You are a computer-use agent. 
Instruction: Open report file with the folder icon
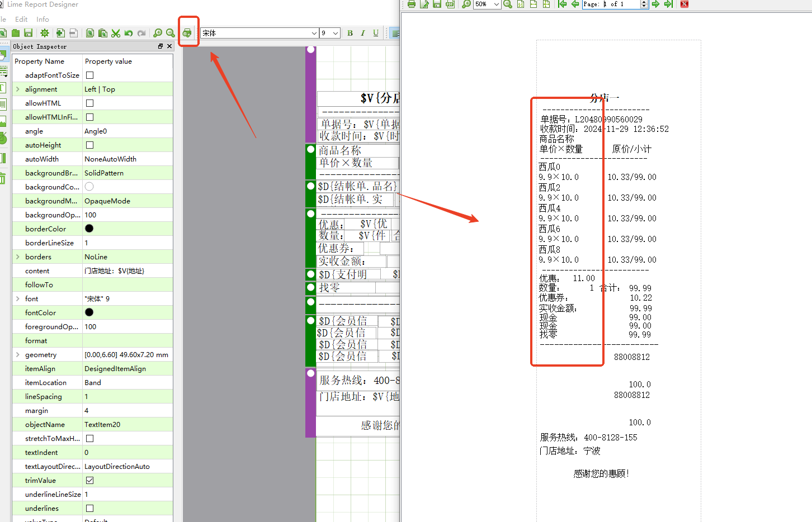16,33
